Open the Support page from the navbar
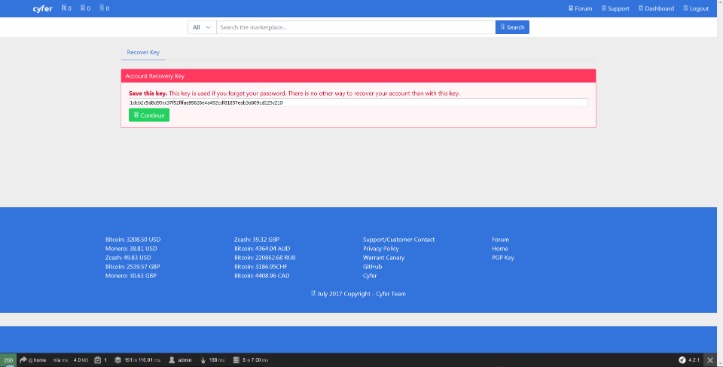The height and width of the screenshot is (367, 723). pos(616,8)
